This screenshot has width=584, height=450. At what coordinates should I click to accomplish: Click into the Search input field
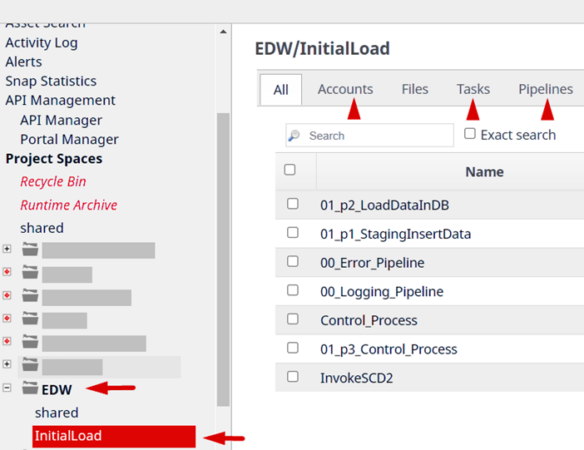(x=369, y=135)
